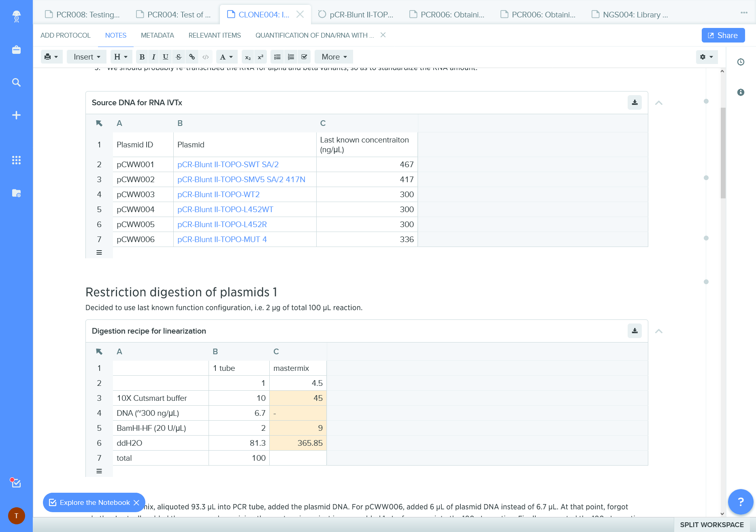Download the Source DNA for RNA IVTx table
Viewport: 756px width, 532px height.
coord(635,103)
